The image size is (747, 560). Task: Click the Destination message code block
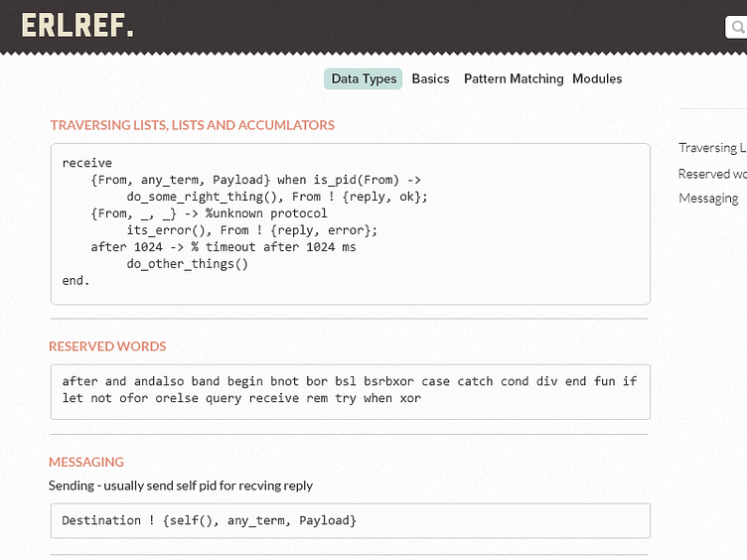[351, 520]
